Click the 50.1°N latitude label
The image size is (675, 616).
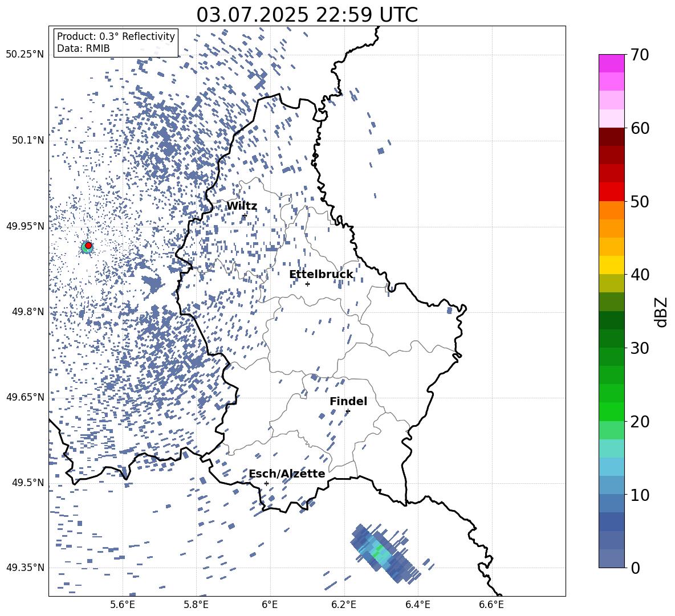point(28,140)
